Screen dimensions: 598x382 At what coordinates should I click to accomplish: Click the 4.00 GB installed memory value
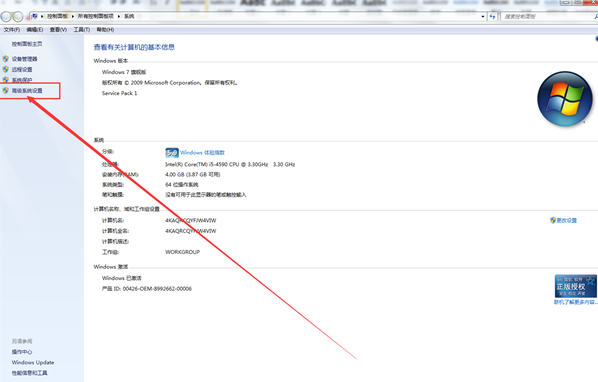193,175
